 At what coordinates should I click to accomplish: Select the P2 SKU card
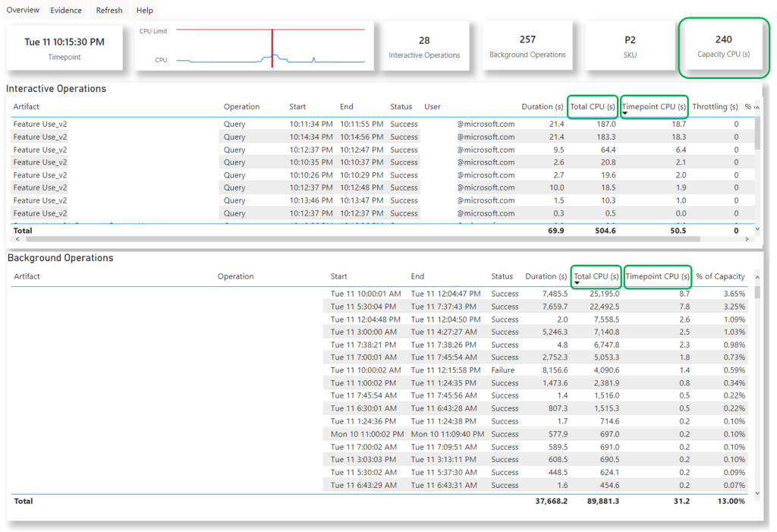630,46
